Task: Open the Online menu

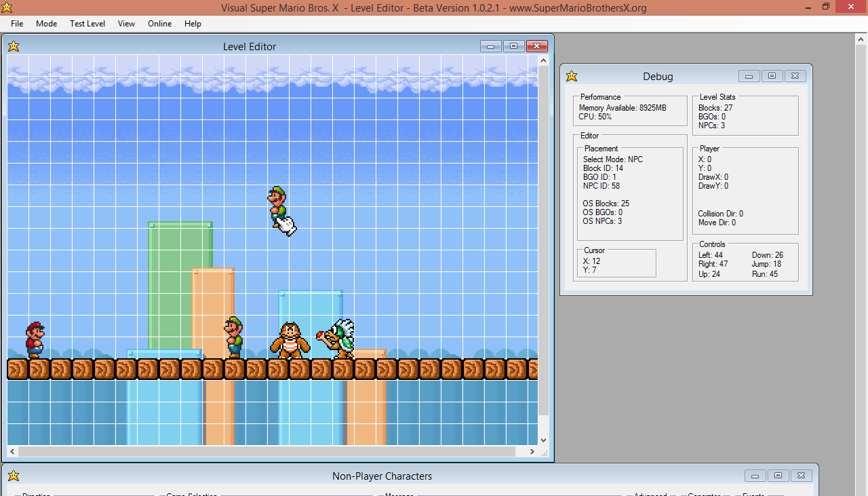Action: (160, 24)
